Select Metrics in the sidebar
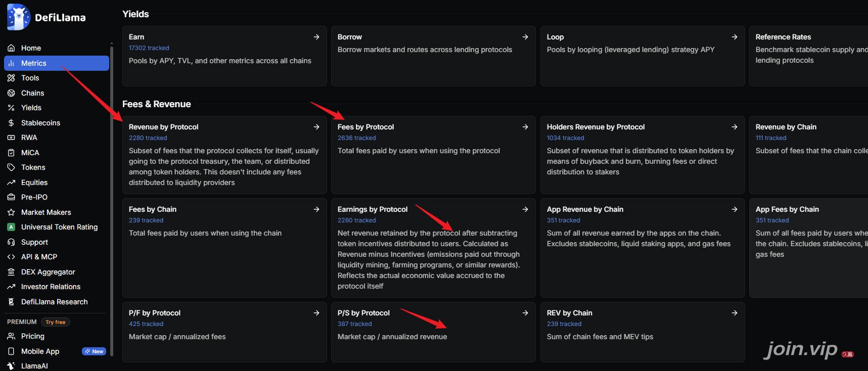 tap(57, 63)
